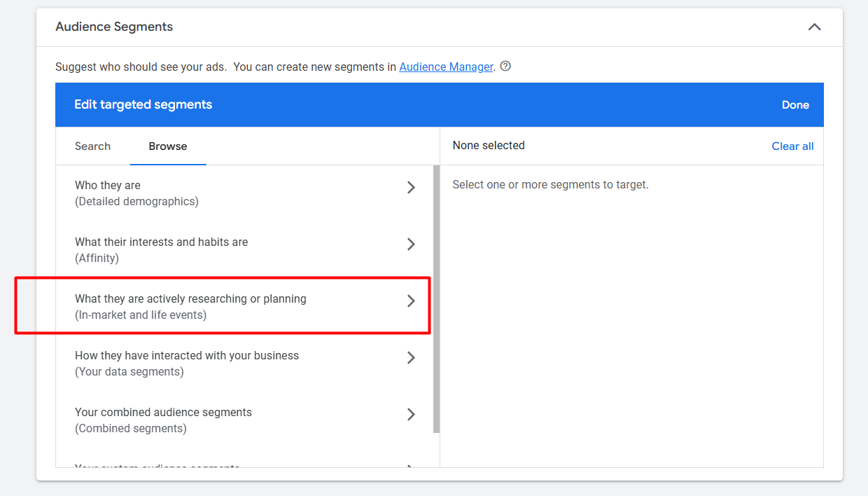The height and width of the screenshot is (496, 868).
Task: Select What their interests and habits are text
Action: pyautogui.click(x=161, y=242)
